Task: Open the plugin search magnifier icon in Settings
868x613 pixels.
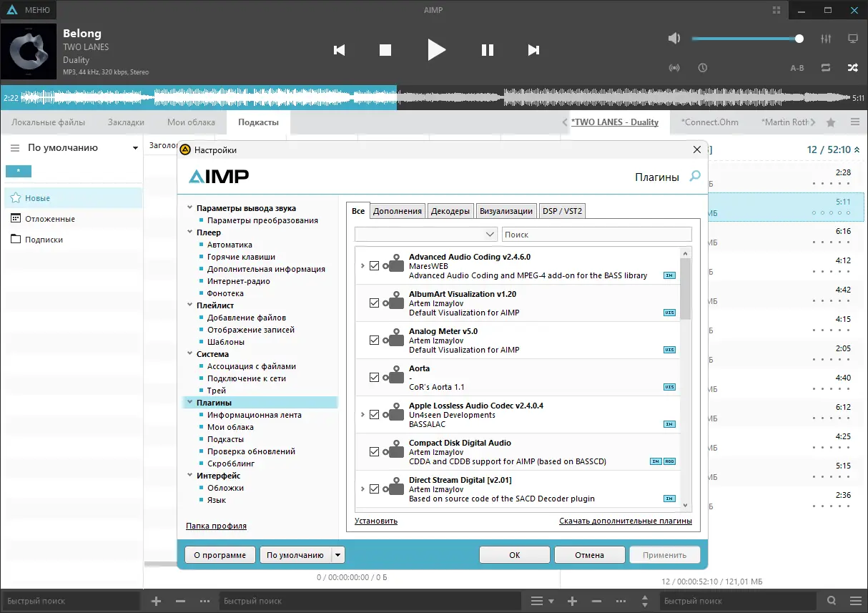Action: pos(695,176)
